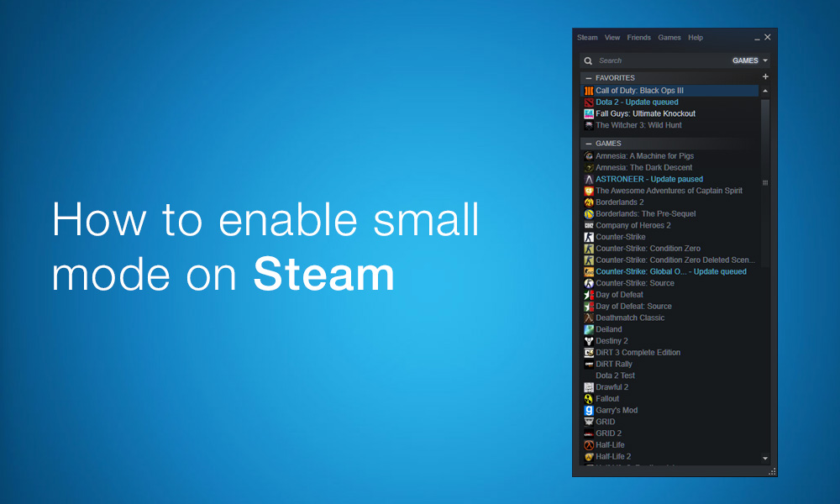
Task: Click the Destiny 2 game icon
Action: (x=589, y=341)
